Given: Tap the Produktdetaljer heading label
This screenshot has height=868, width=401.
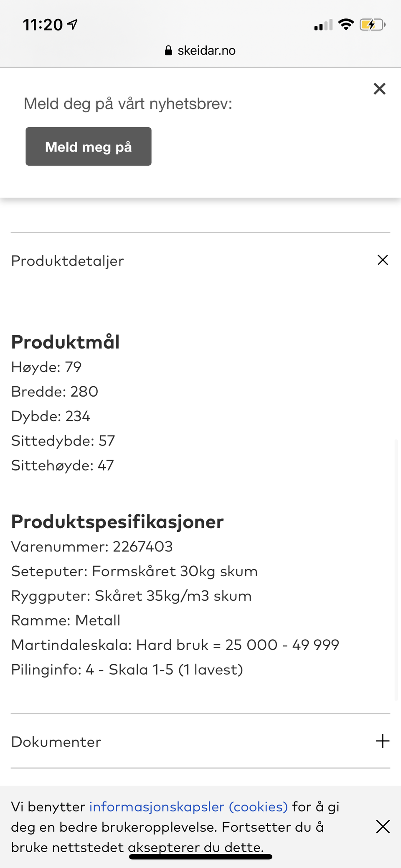Looking at the screenshot, I should point(68,261).
